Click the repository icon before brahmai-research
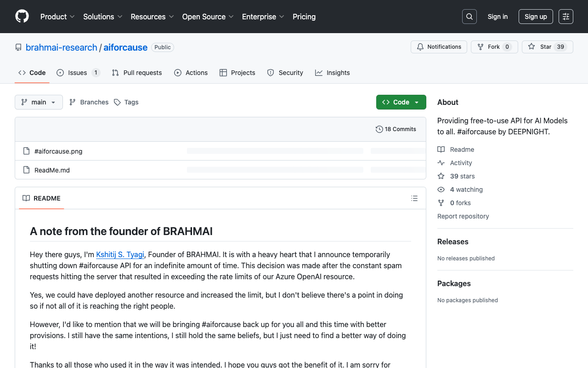The image size is (588, 368). (x=18, y=47)
